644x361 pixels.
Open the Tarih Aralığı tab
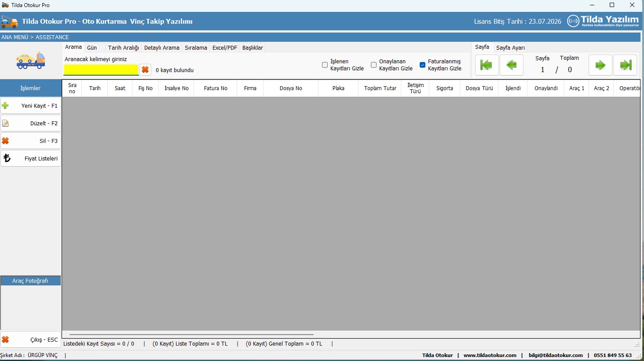[123, 48]
